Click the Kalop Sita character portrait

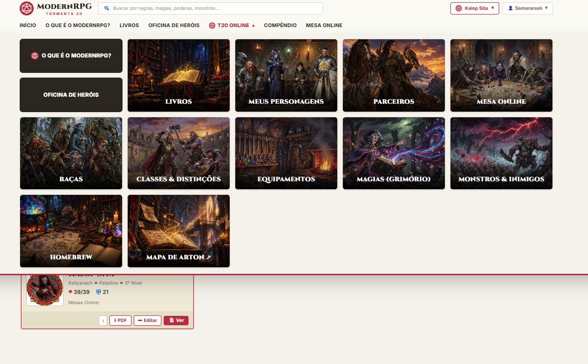(45, 290)
